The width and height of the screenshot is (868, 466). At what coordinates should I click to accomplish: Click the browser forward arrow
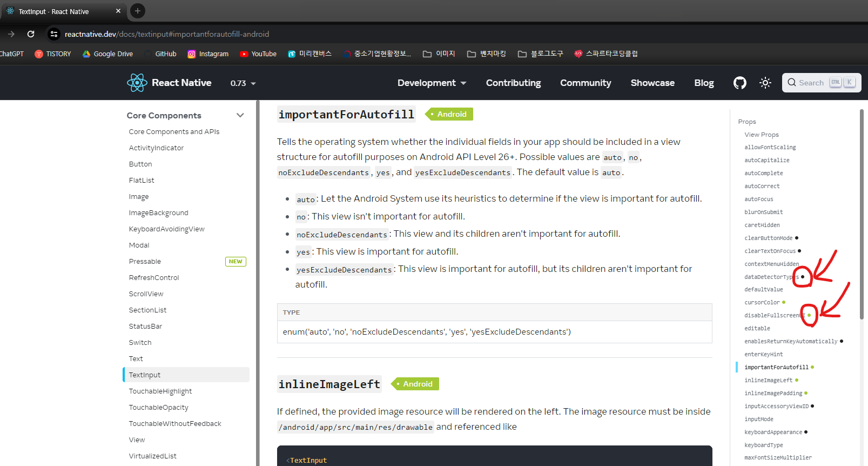pos(11,34)
